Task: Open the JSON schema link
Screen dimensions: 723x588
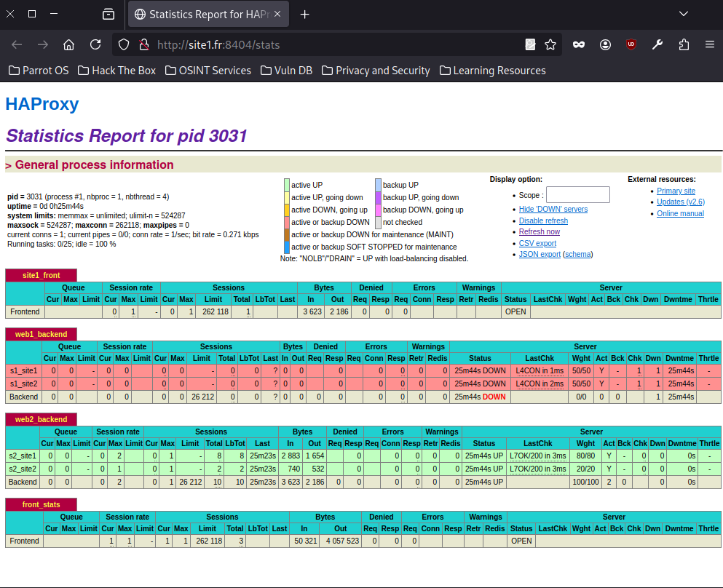Action: point(578,255)
